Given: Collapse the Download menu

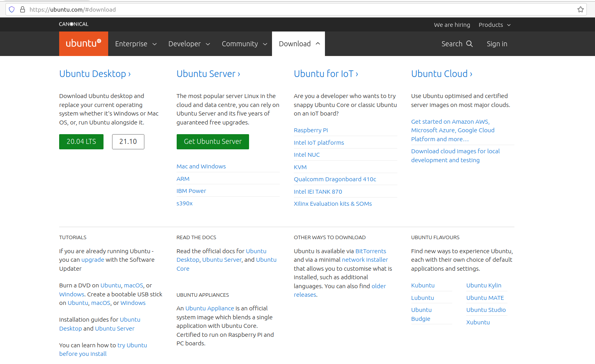Looking at the screenshot, I should (x=298, y=44).
